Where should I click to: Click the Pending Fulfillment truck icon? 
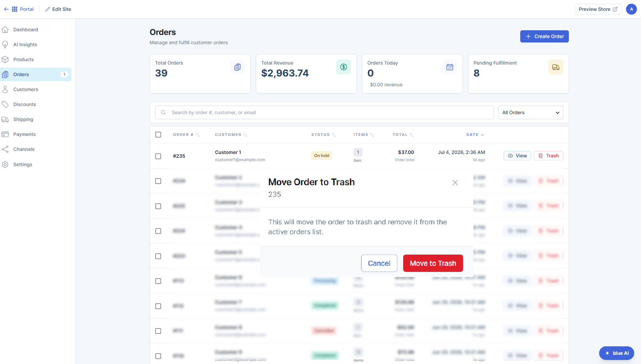click(556, 67)
